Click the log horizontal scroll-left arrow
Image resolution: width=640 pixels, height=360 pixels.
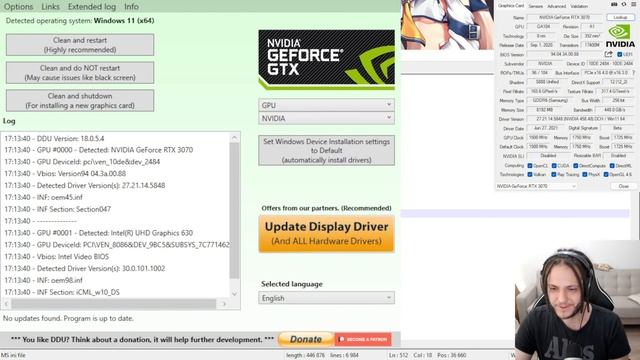pyautogui.click(x=6, y=304)
